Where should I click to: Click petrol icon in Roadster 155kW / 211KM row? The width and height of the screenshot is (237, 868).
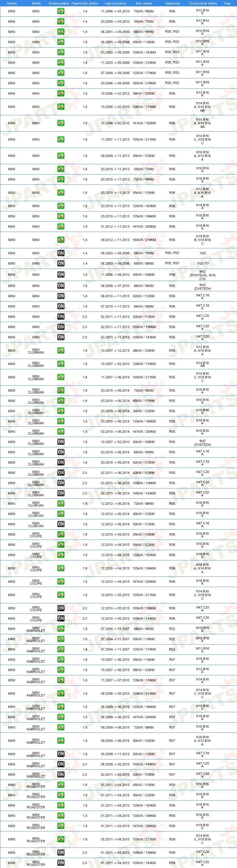point(61,839)
